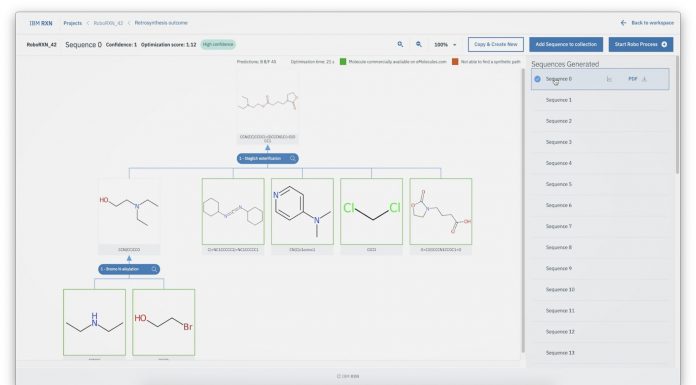Click the 'Sequence 0' title in header
This screenshot has width=696, height=385.
click(x=83, y=44)
